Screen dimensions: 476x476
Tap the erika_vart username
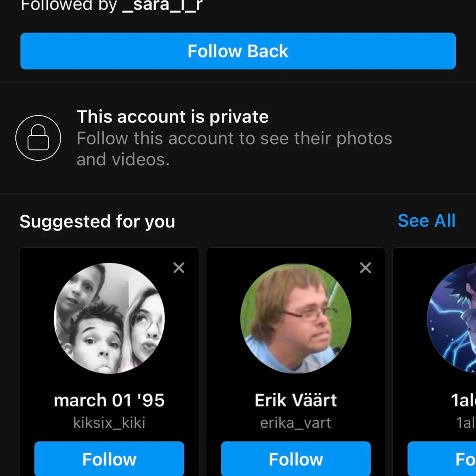pos(296,423)
